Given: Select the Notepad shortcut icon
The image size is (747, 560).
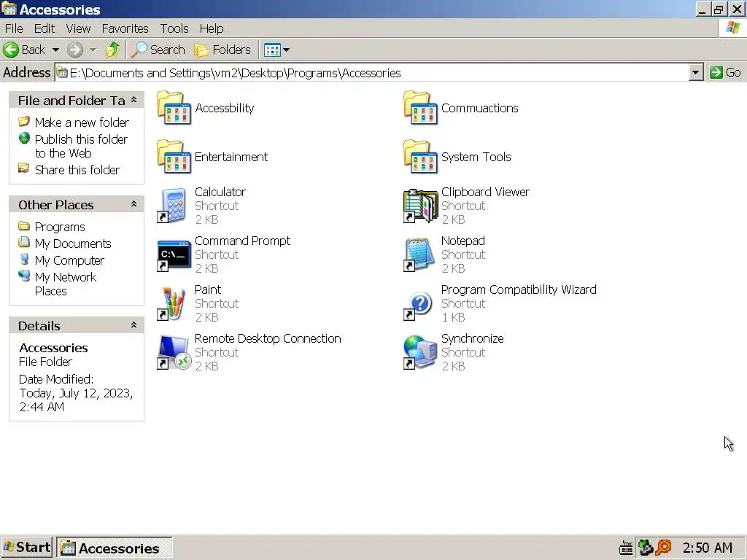Looking at the screenshot, I should click(419, 254).
